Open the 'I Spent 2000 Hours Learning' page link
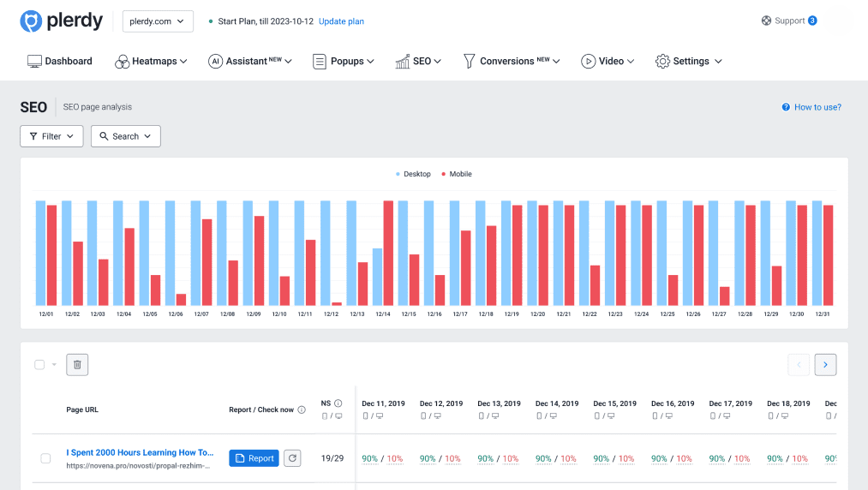868x490 pixels. point(140,452)
